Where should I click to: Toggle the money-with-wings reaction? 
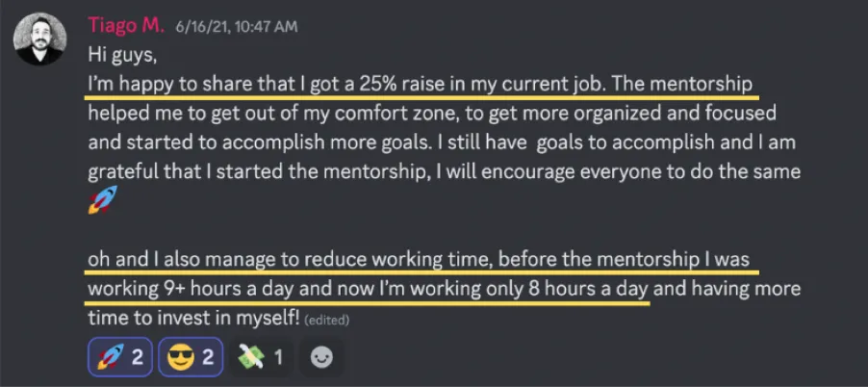tap(260, 358)
